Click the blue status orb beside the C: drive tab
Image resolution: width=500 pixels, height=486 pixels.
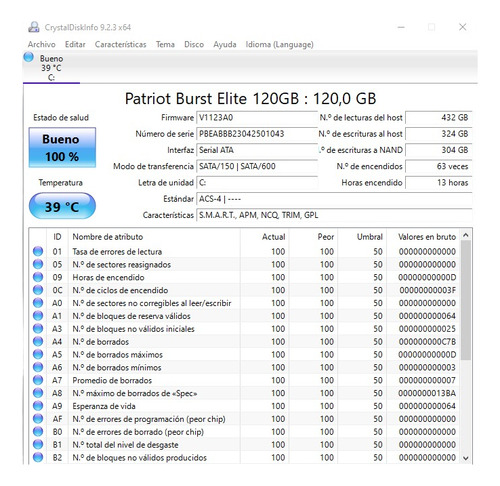click(29, 57)
